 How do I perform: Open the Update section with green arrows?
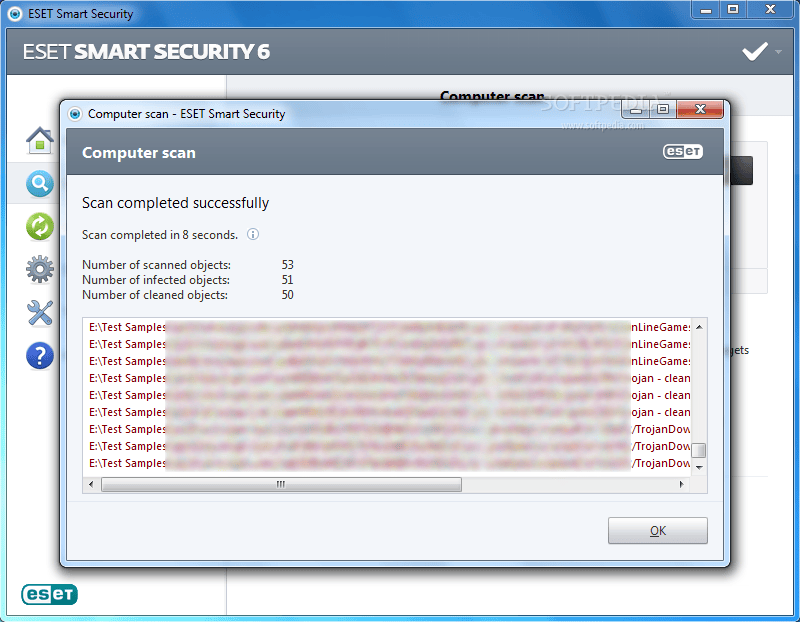40,227
